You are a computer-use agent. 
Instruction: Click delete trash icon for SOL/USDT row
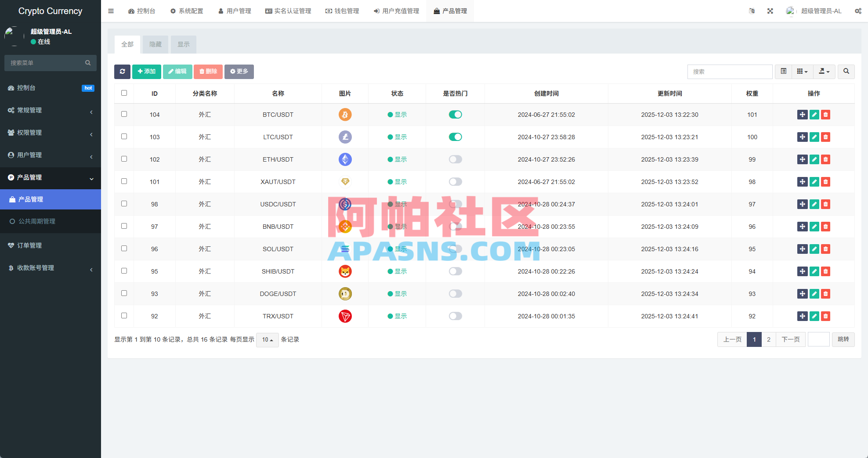click(x=825, y=249)
